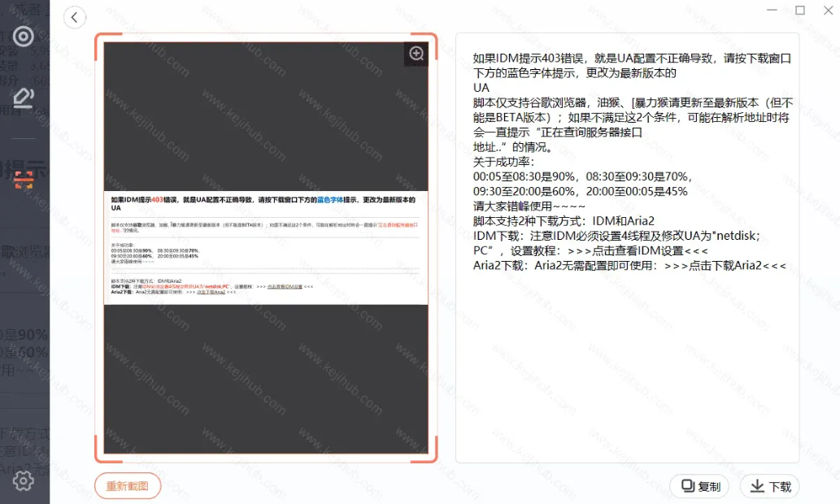Click the 复制 button label
The height and width of the screenshot is (504, 840).
pos(708,486)
